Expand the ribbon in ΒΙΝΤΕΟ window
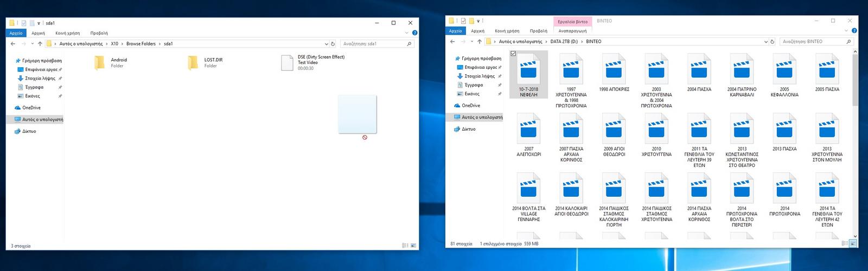868x271 pixels. click(847, 31)
